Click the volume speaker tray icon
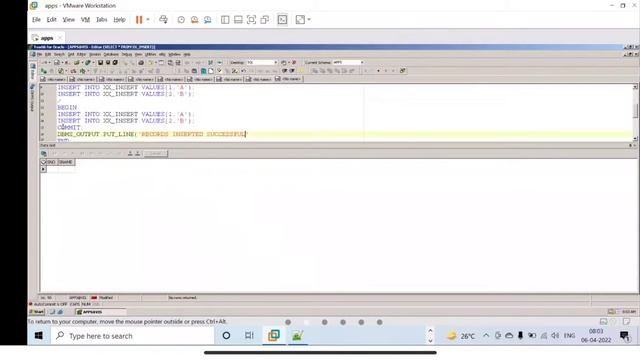This screenshot has height=360, width=640. point(555,336)
